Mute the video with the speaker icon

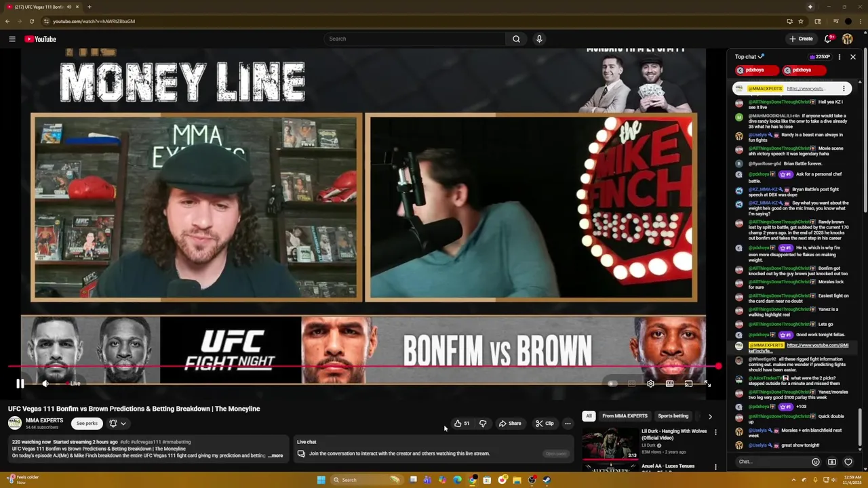45,384
